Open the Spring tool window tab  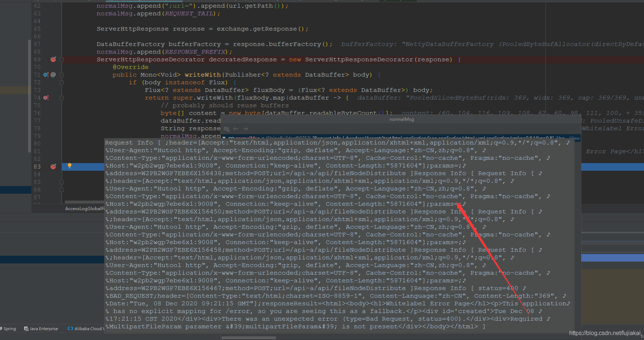tap(9, 329)
